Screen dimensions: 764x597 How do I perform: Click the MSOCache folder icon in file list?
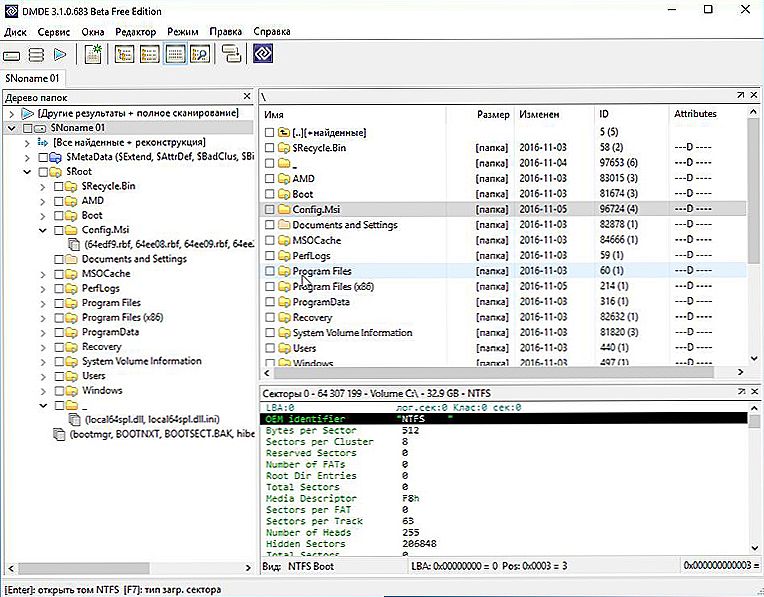284,240
